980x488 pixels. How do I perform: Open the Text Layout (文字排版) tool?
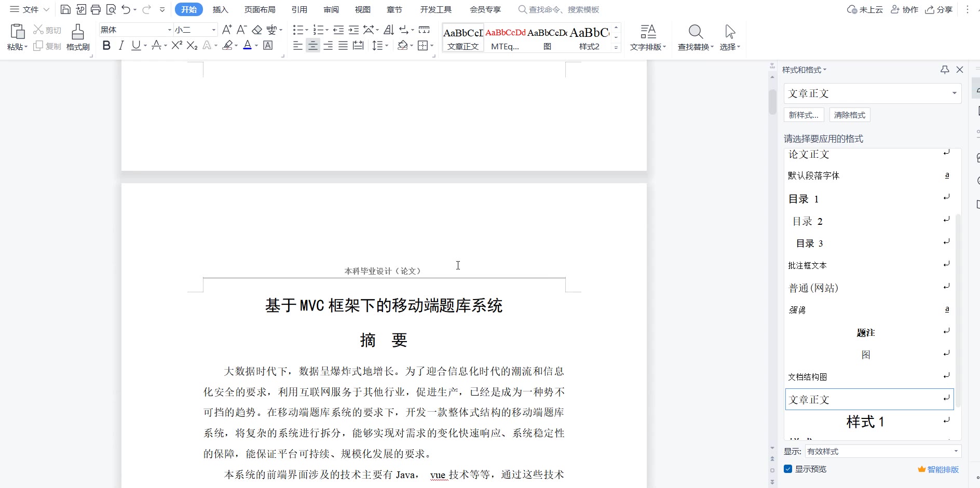pyautogui.click(x=648, y=37)
